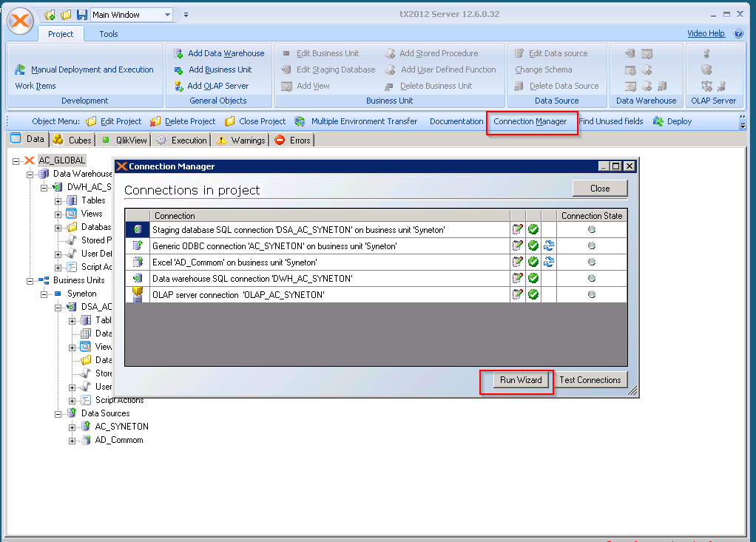
Task: Click the connection state indicator for the Data warehouse connection
Action: pos(591,279)
